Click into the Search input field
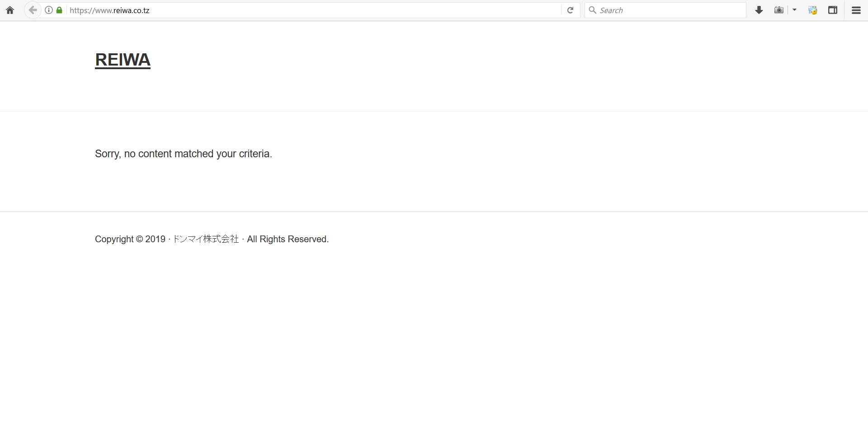This screenshot has width=868, height=447. click(x=669, y=10)
